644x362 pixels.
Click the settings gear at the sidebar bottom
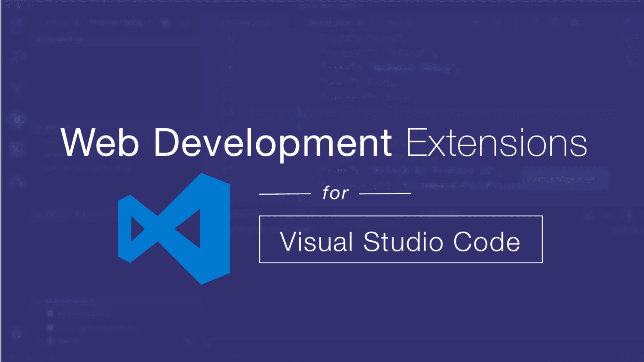click(x=17, y=334)
